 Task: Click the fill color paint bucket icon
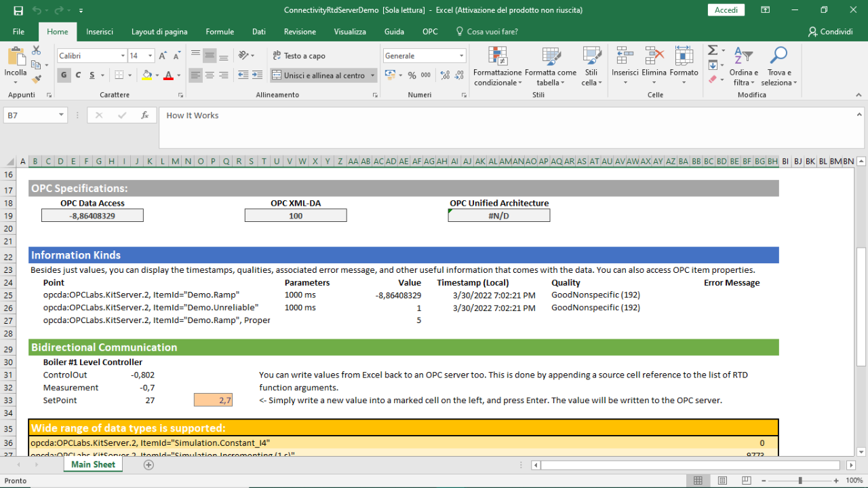point(147,75)
